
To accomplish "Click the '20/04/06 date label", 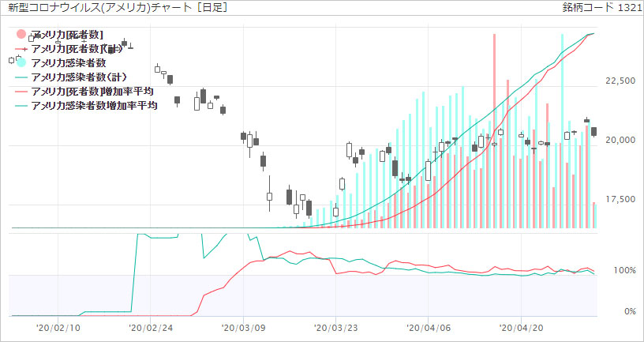I will pyautogui.click(x=428, y=328).
